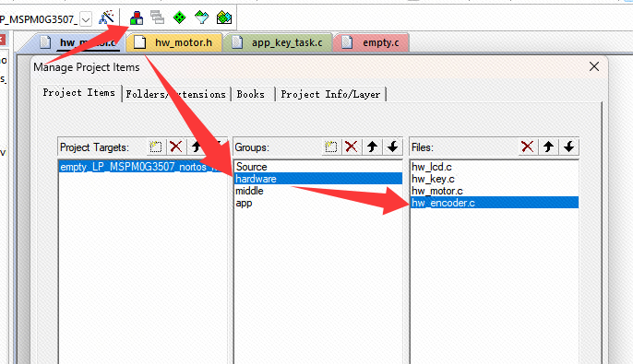Screen dimensions: 633x364
Task: Select hw_motor.c in Files list
Action: tap(495, 191)
